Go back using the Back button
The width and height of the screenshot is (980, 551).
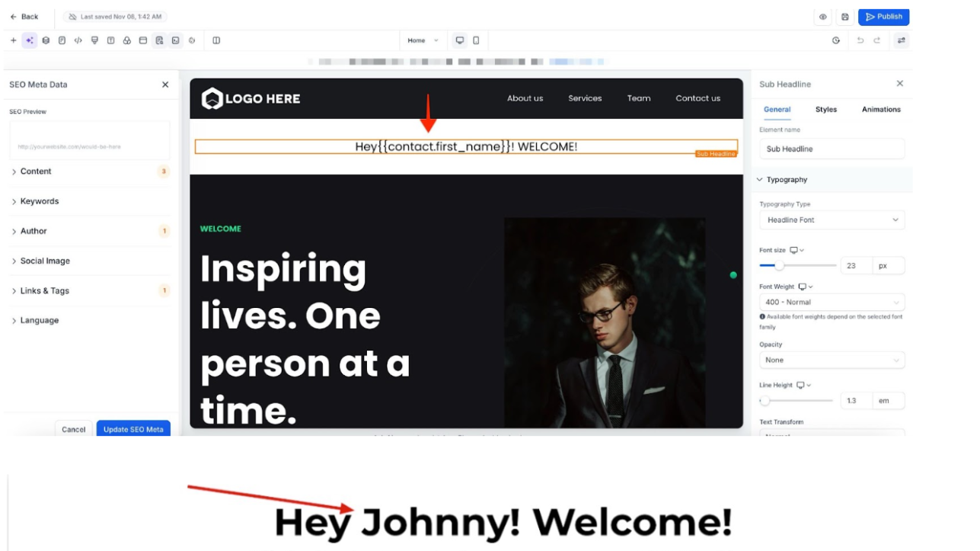(24, 17)
